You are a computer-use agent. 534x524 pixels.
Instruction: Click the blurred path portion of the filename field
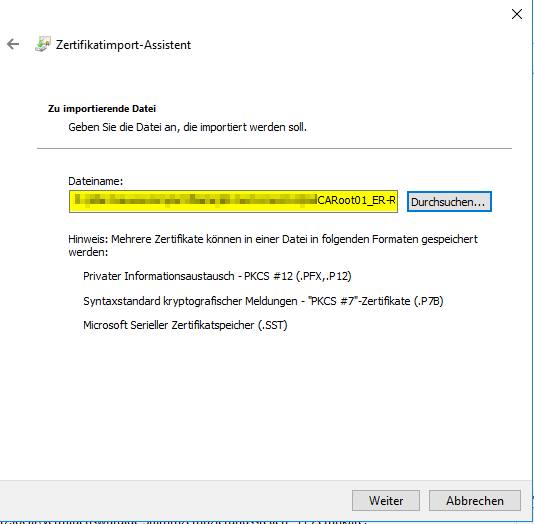click(195, 200)
